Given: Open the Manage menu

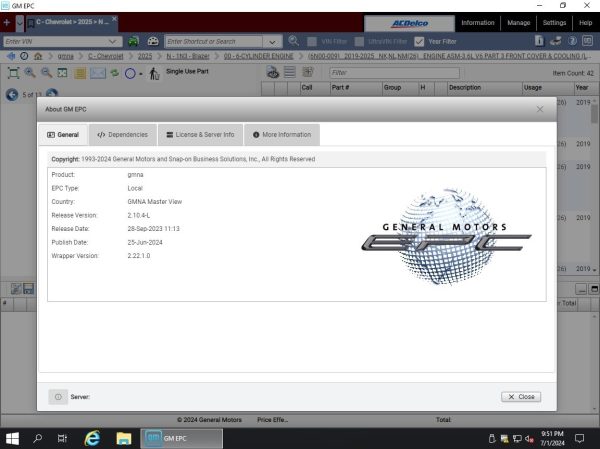Looking at the screenshot, I should point(518,23).
